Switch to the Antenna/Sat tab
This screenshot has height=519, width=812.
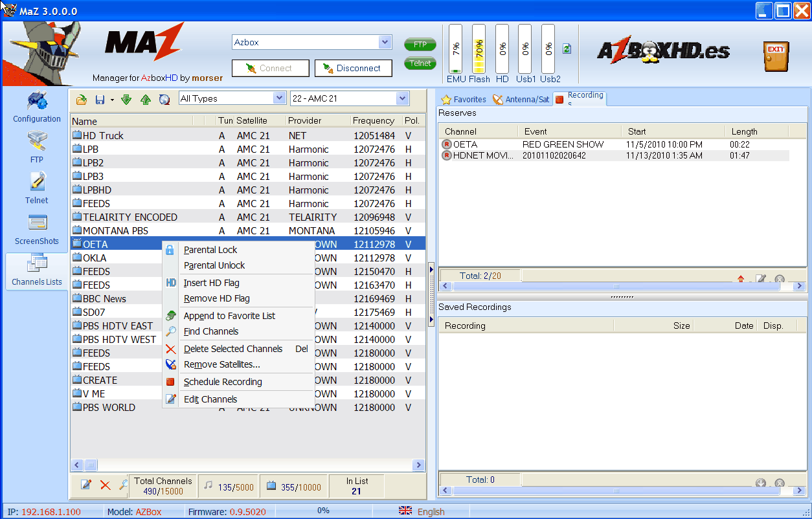coord(521,99)
